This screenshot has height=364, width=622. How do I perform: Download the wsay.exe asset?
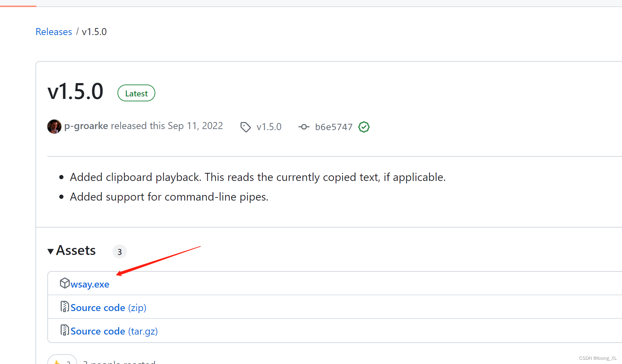pos(90,284)
